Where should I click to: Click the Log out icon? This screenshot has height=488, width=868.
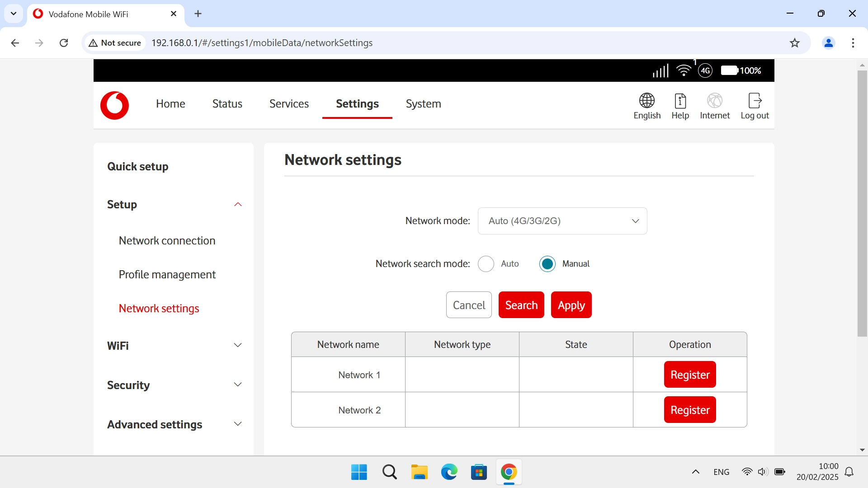pos(755,101)
